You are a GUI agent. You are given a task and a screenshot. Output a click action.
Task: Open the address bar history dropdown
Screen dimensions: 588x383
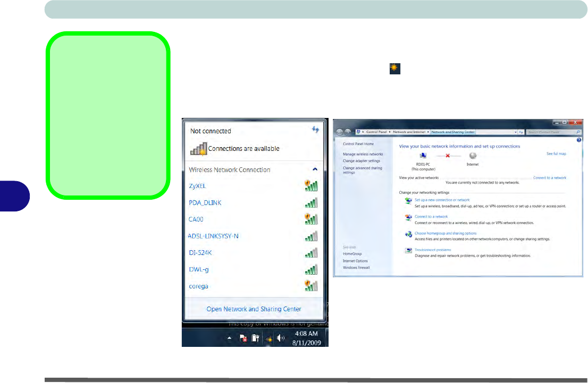[x=516, y=132]
